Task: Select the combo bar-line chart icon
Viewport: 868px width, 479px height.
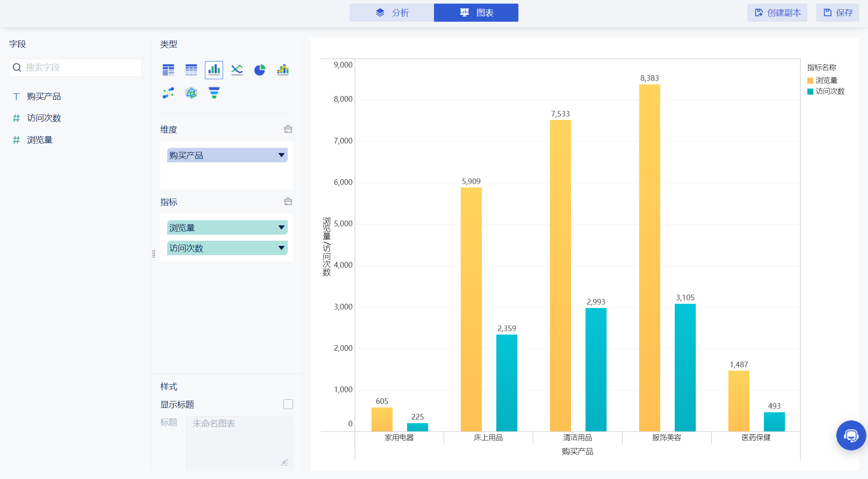Action: 283,70
